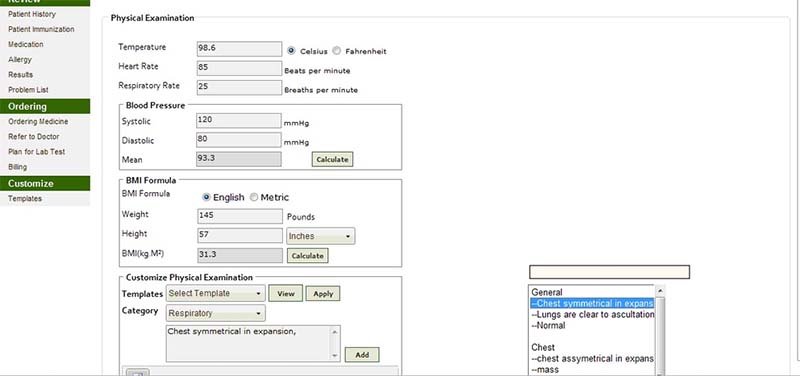Screen dimensions: 800x376
Task: Click the Systolic pressure field
Action: (x=238, y=120)
